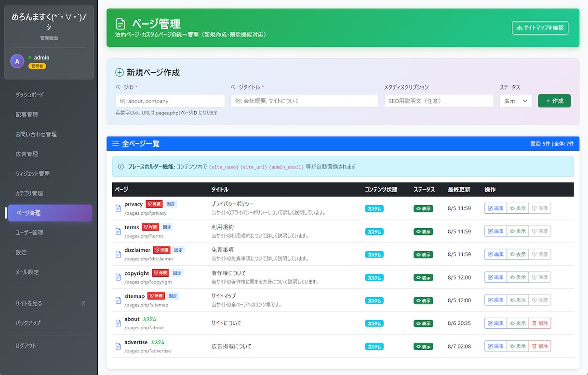This screenshot has height=375, width=588.
Task: Click the 保護 button in privacy row actions
Action: 540,208
